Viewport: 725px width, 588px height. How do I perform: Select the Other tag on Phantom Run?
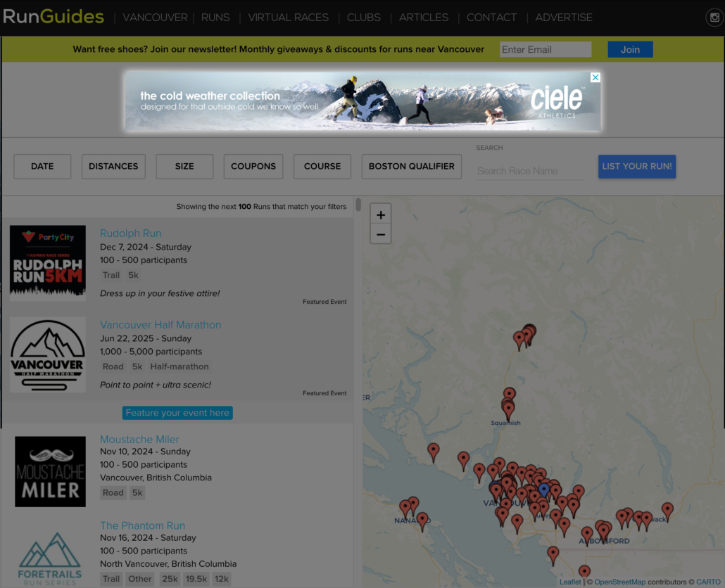coord(139,580)
